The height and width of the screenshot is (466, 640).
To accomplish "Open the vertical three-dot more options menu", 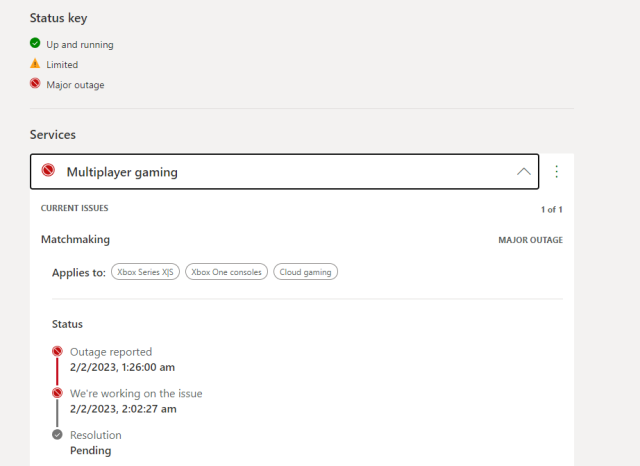I will 557,171.
